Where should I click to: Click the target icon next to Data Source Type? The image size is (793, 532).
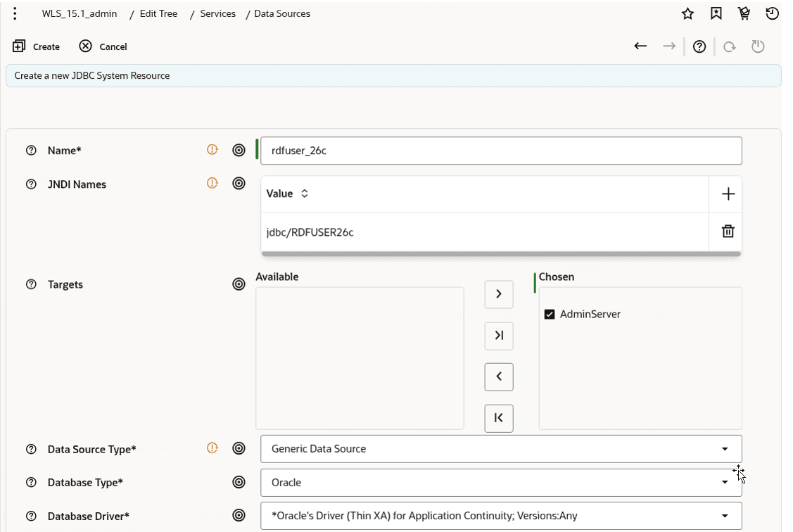(x=239, y=448)
